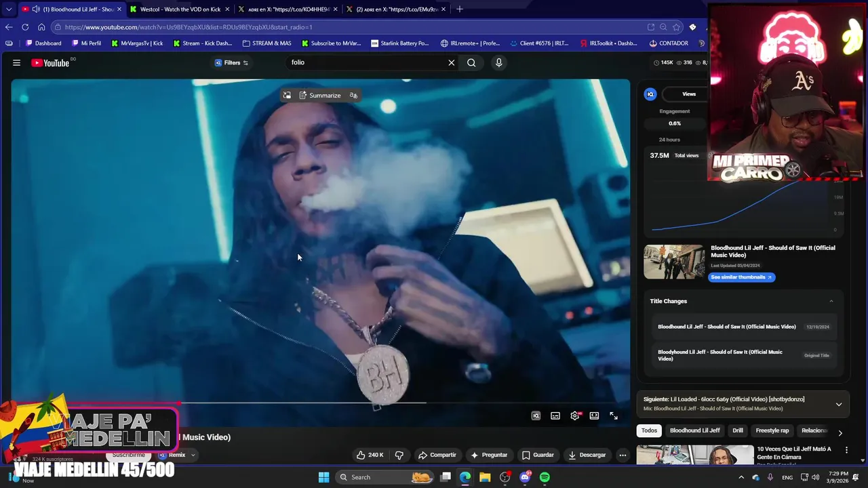Screen dimensions: 868x488
Task: Toggle subtitles in the video player
Action: [x=555, y=415]
